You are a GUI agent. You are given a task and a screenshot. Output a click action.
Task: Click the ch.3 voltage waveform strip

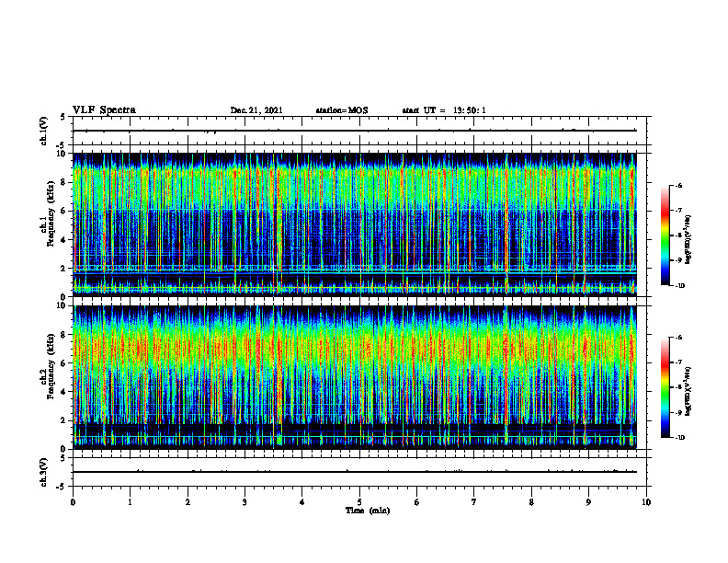pos(359,472)
